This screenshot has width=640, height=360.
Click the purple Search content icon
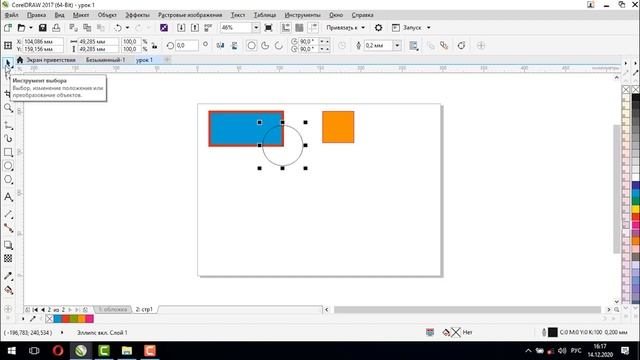164,28
